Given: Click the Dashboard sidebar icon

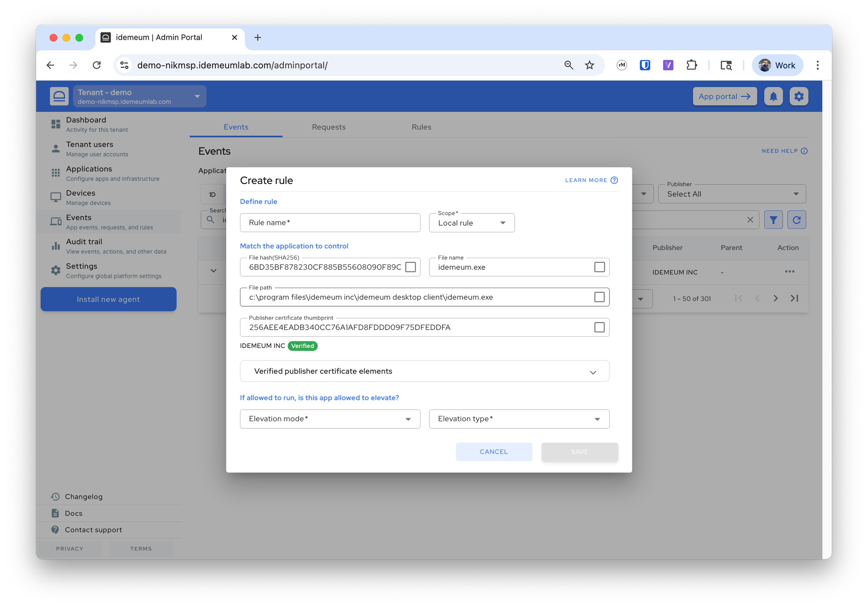Looking at the screenshot, I should (x=56, y=124).
